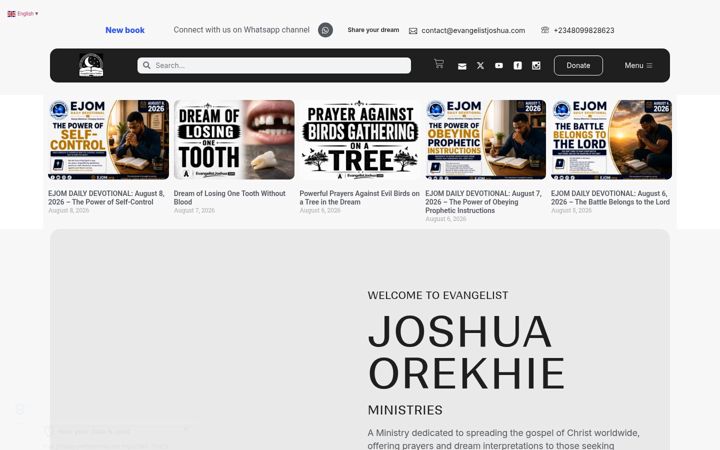The height and width of the screenshot is (450, 720).
Task: Click the Donate button
Action: coord(578,65)
